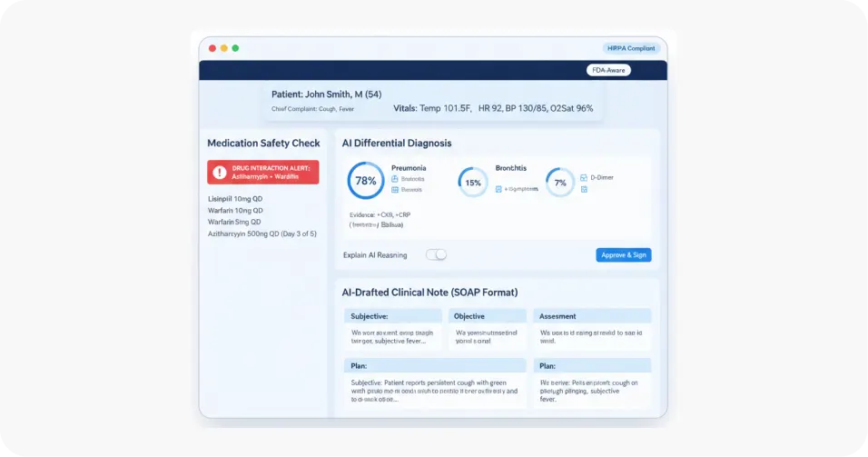Viewport: 868px width, 457px height.
Task: Click the red close window dot
Action: click(x=212, y=48)
